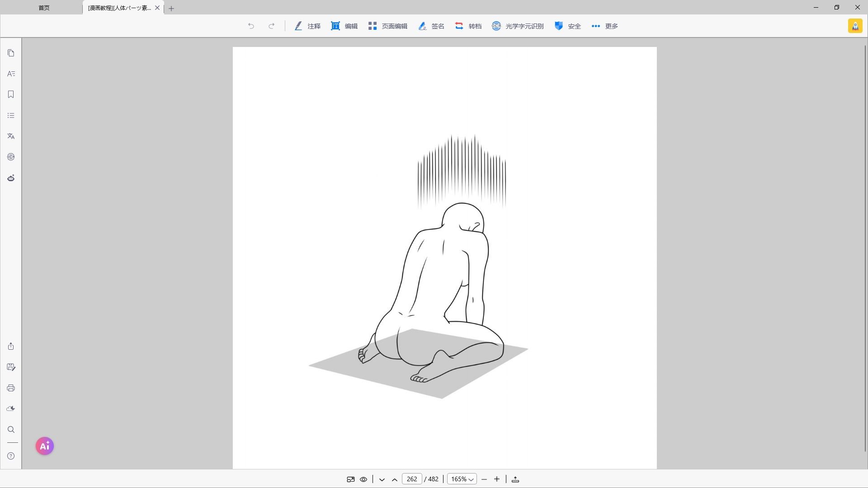Open the list/contents panel icon

[11, 116]
